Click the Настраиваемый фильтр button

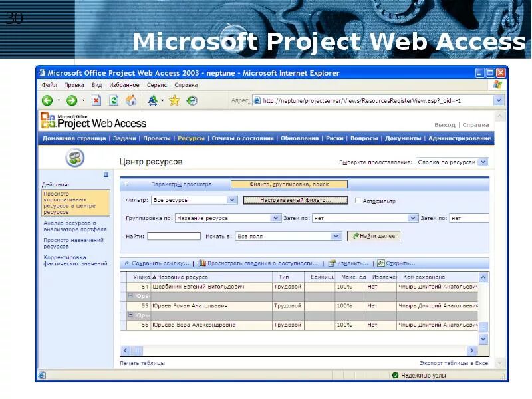tap(295, 200)
